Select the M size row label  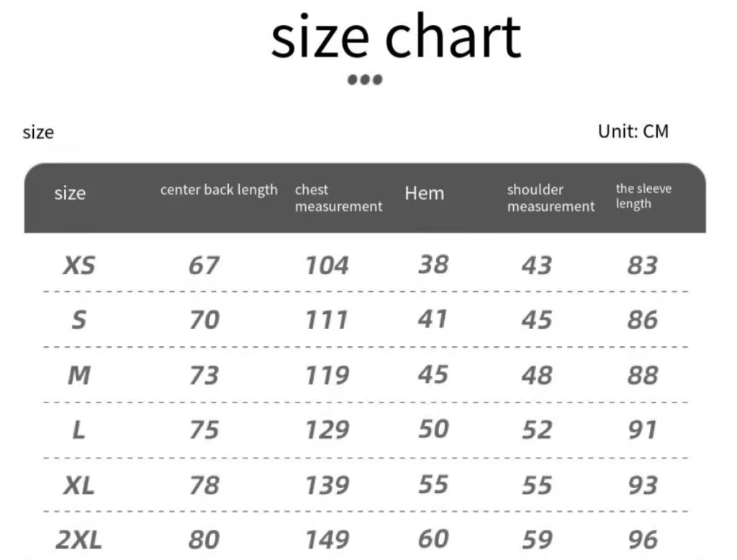78,375
